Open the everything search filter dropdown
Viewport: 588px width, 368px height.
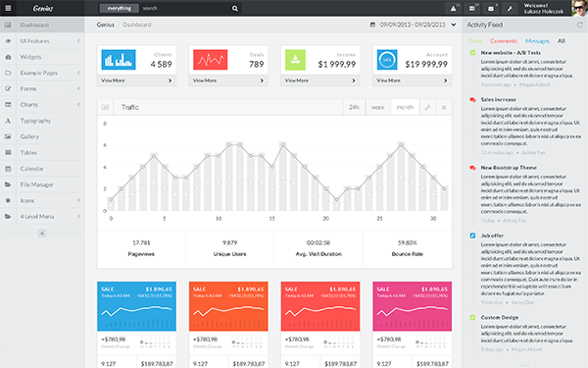click(120, 8)
